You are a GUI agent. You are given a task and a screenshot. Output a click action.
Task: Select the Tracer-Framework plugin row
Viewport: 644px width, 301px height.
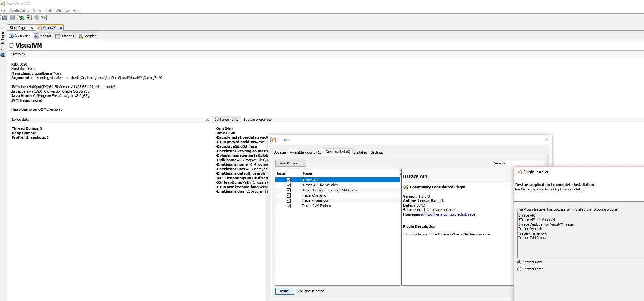(338, 200)
